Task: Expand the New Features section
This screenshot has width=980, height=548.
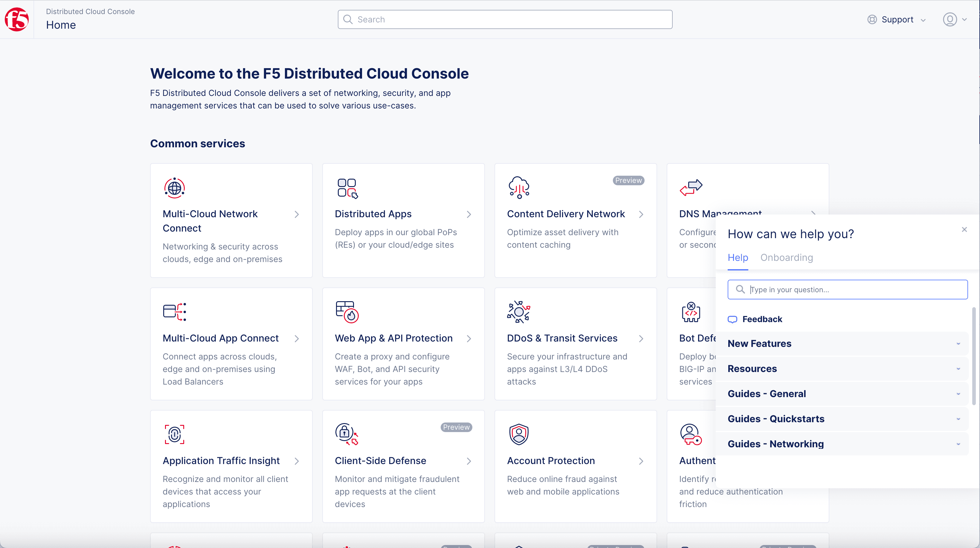Action: pyautogui.click(x=843, y=344)
